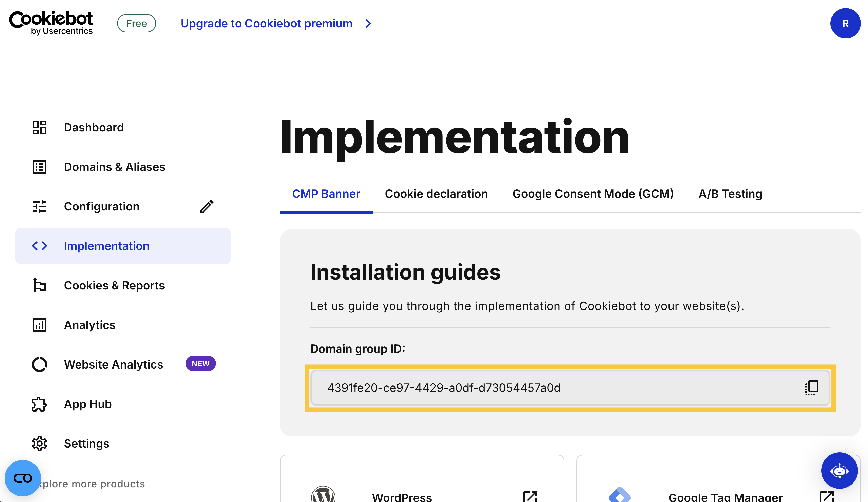Click the Domain group ID: label

(357, 349)
